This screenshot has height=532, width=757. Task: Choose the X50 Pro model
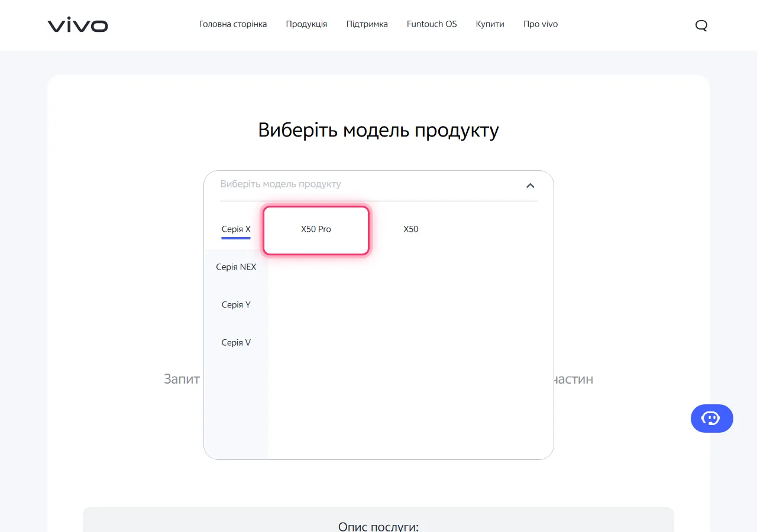(x=316, y=230)
